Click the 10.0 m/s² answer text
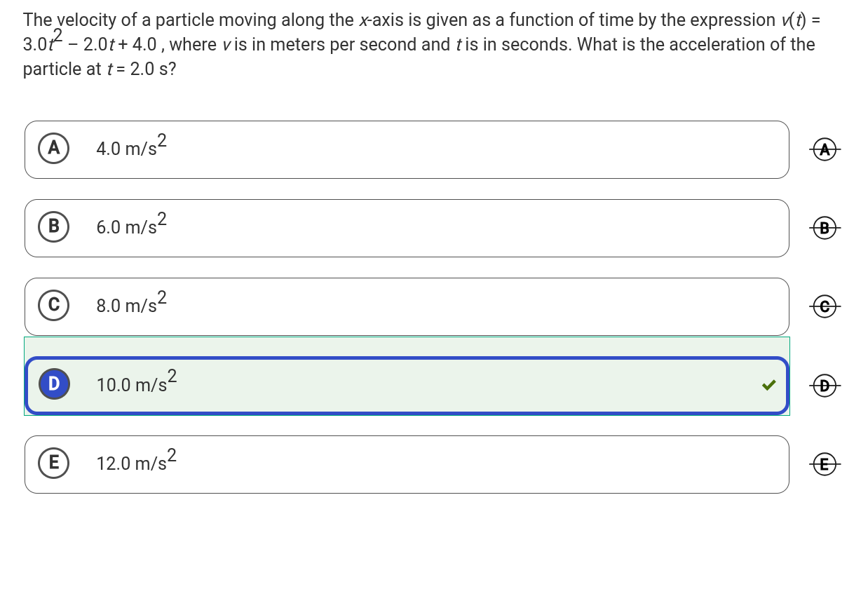Image resolution: width=868 pixels, height=596 pixels. (x=136, y=383)
